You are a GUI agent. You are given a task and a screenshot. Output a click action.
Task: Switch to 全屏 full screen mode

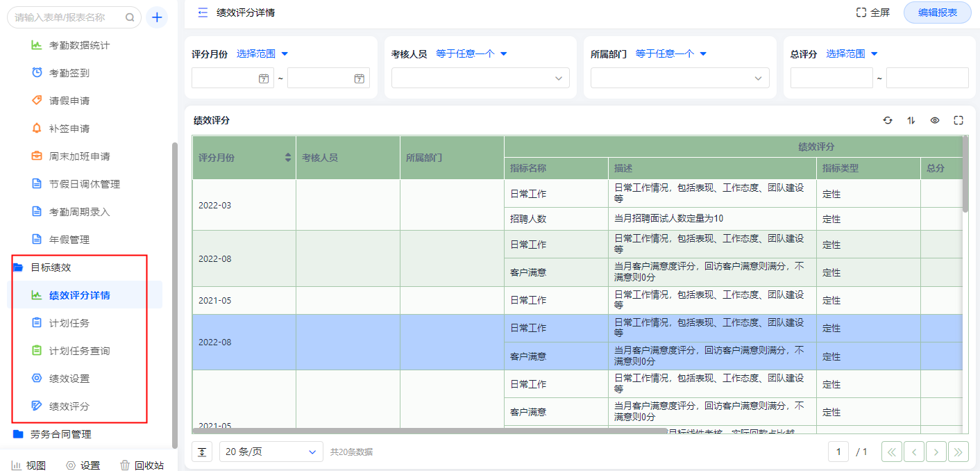click(873, 12)
